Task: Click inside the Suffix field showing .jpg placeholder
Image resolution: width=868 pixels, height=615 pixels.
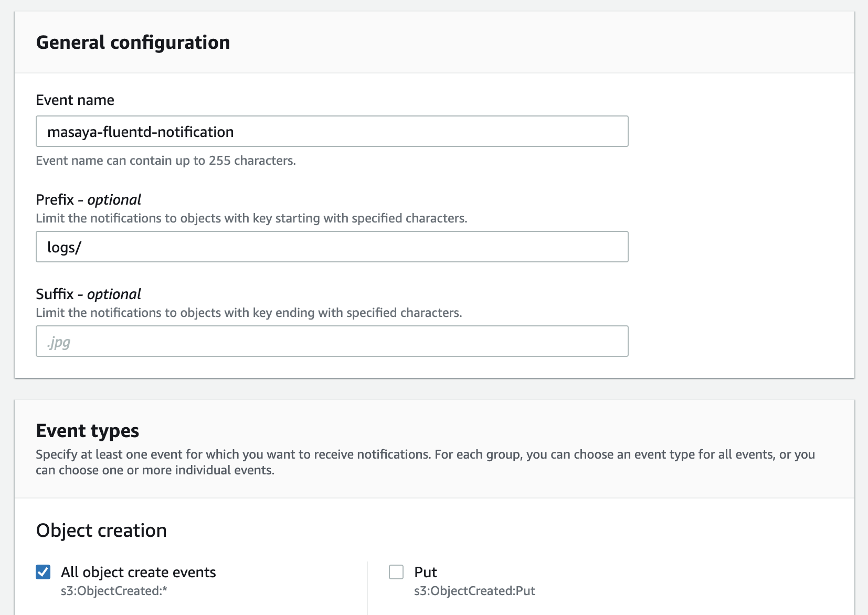Action: [331, 341]
